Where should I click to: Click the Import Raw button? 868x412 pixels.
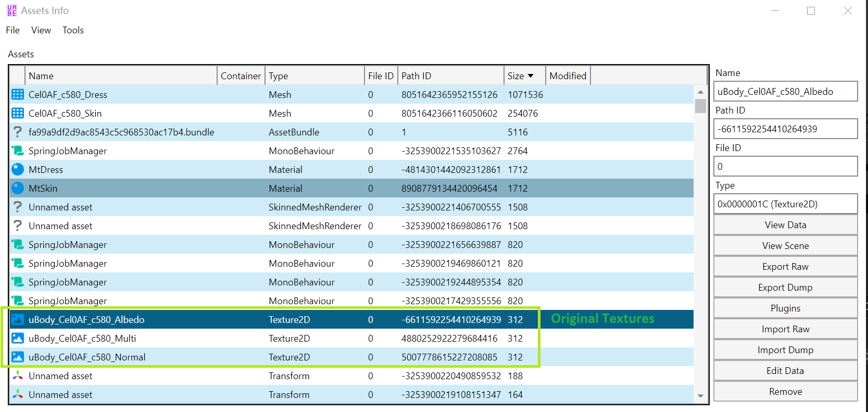pyautogui.click(x=785, y=329)
